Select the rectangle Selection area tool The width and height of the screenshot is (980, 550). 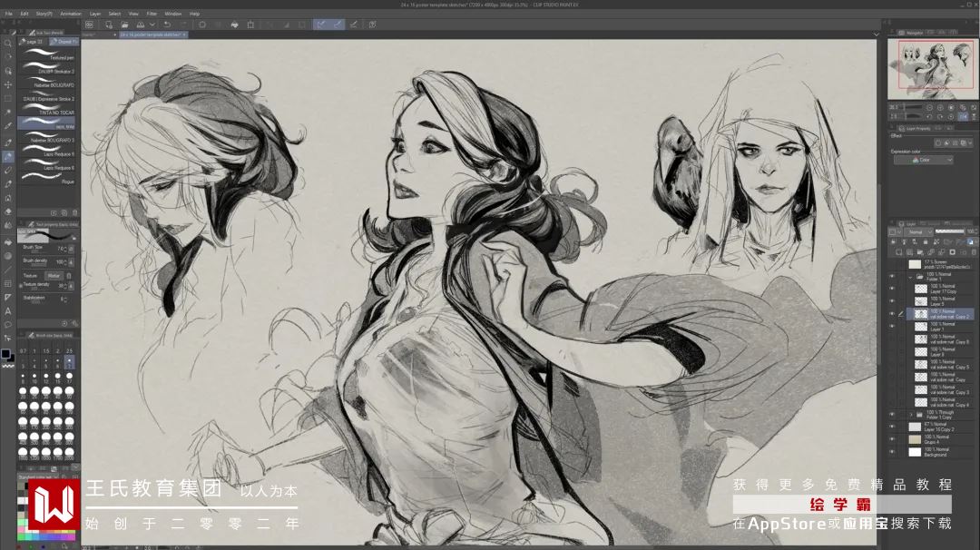click(8, 98)
